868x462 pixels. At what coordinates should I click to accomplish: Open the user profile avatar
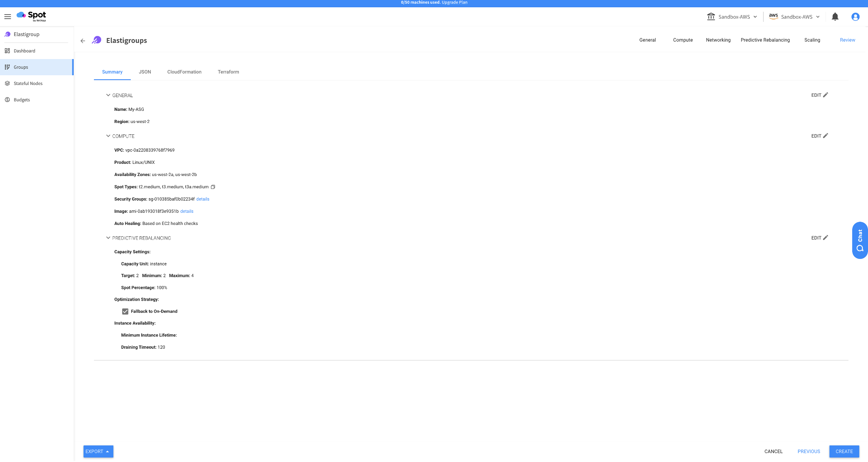coord(855,17)
